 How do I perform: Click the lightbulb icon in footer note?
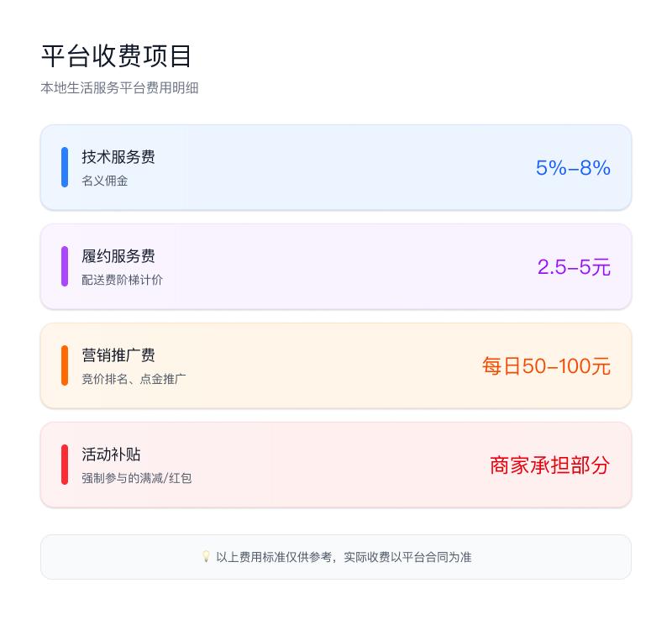(x=206, y=556)
